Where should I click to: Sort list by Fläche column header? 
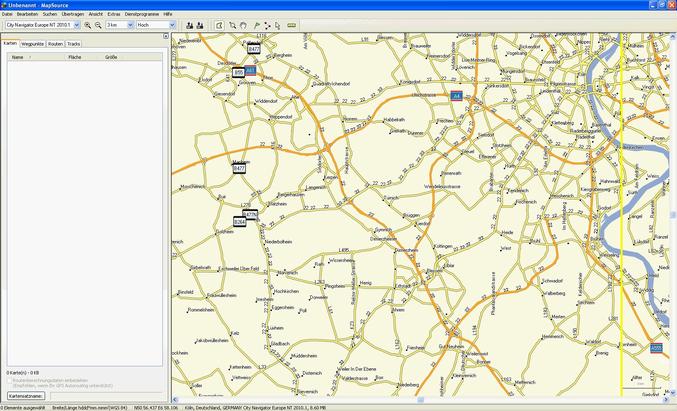pos(75,58)
